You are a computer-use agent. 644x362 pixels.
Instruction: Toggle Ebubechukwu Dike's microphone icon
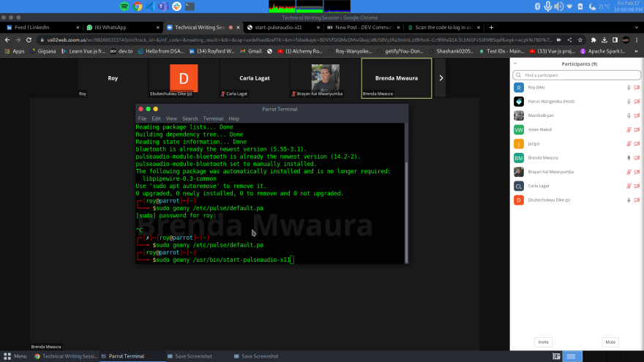tap(629, 200)
